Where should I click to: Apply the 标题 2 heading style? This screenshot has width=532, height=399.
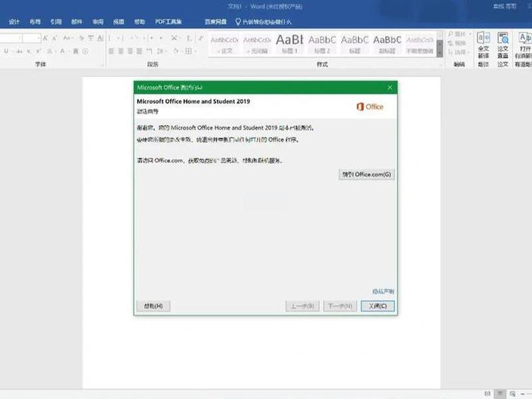(x=322, y=44)
